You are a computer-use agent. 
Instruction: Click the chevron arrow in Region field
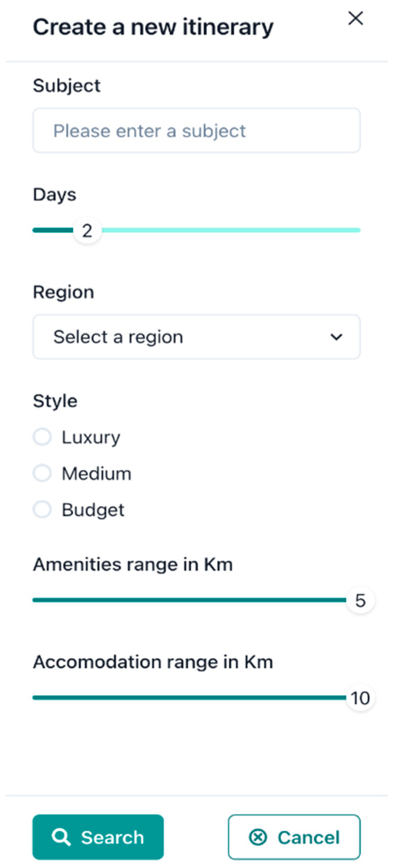336,337
